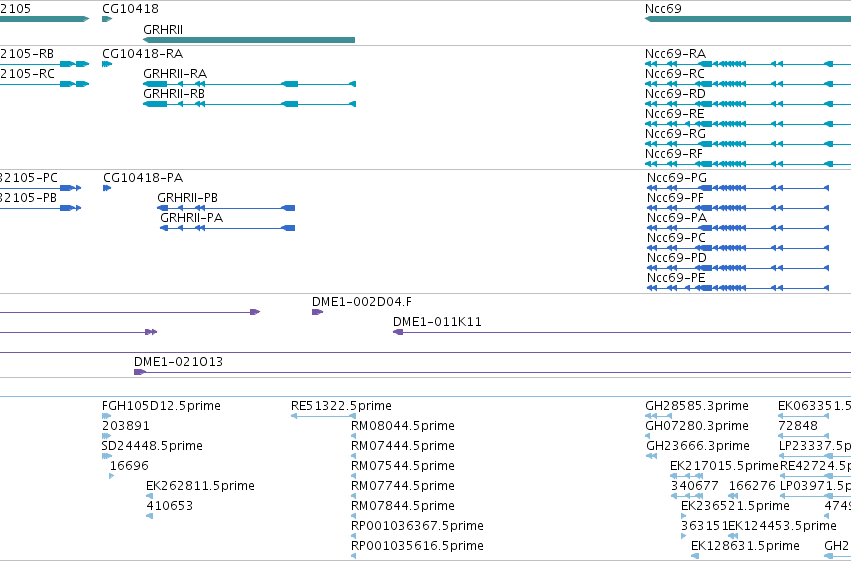Viewport: 851px width, 561px height.
Task: Click the DME1-002D04.F arrow glyph
Action: click(317, 312)
